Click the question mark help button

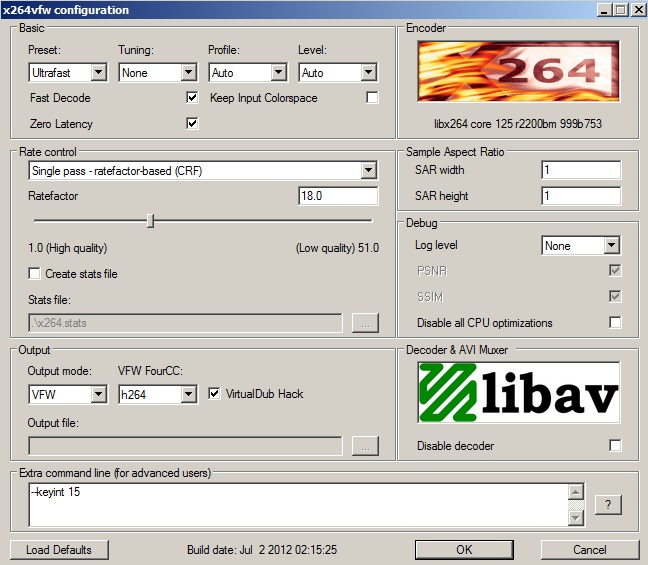608,505
